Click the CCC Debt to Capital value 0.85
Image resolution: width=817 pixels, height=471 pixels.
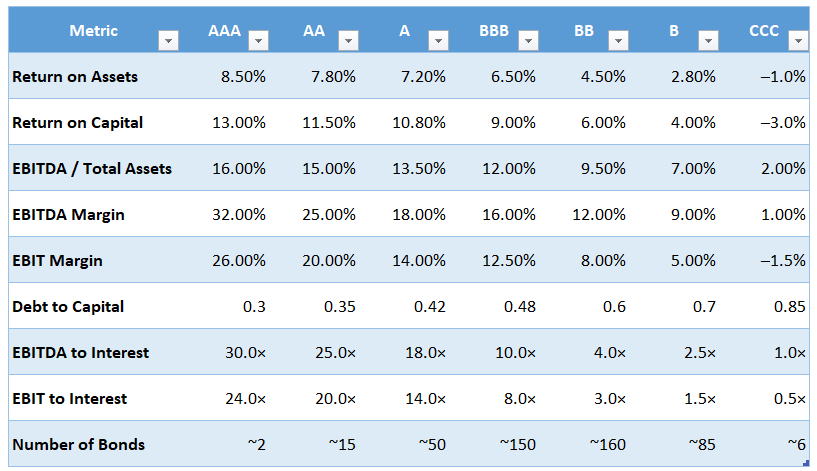[789, 306]
